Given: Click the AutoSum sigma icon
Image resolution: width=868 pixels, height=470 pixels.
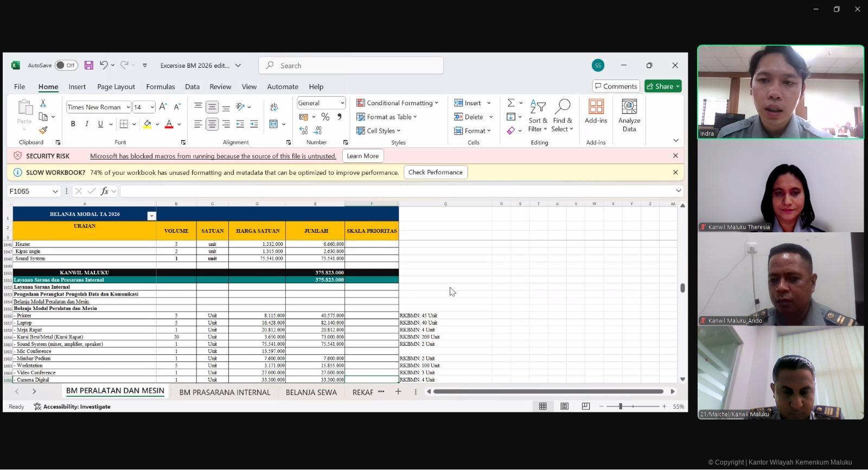Looking at the screenshot, I should click(x=510, y=103).
